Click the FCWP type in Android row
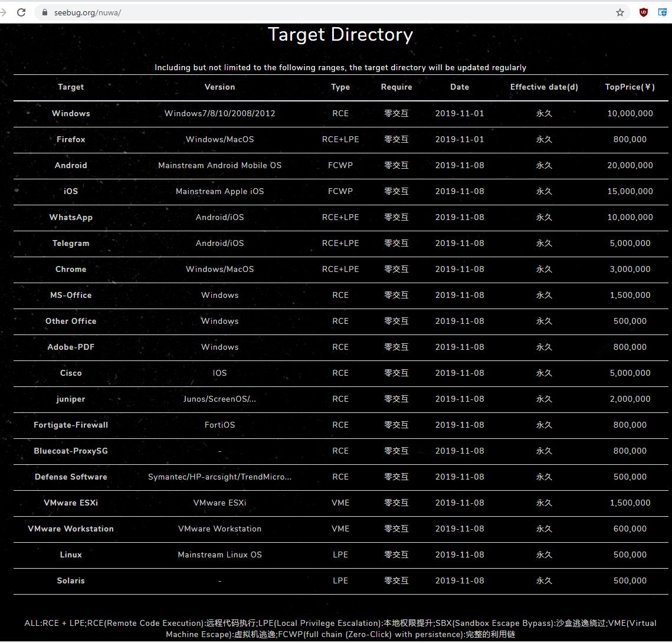672x643 pixels. coord(340,165)
